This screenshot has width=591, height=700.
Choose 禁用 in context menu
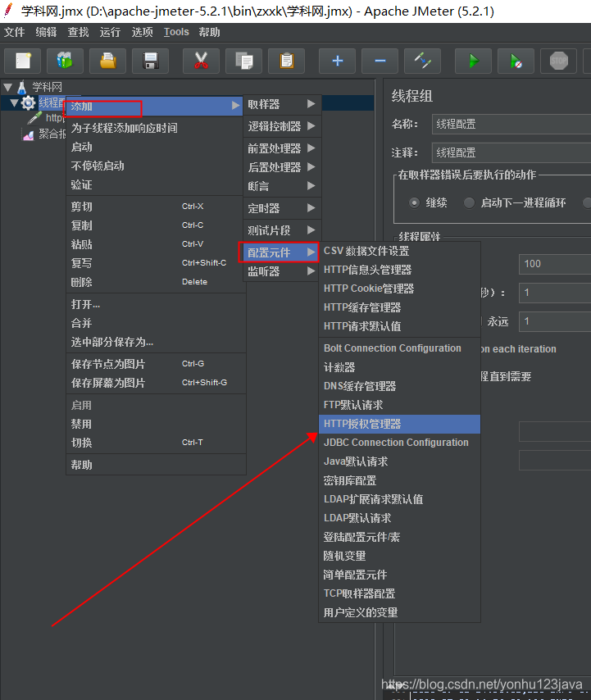coord(156,424)
